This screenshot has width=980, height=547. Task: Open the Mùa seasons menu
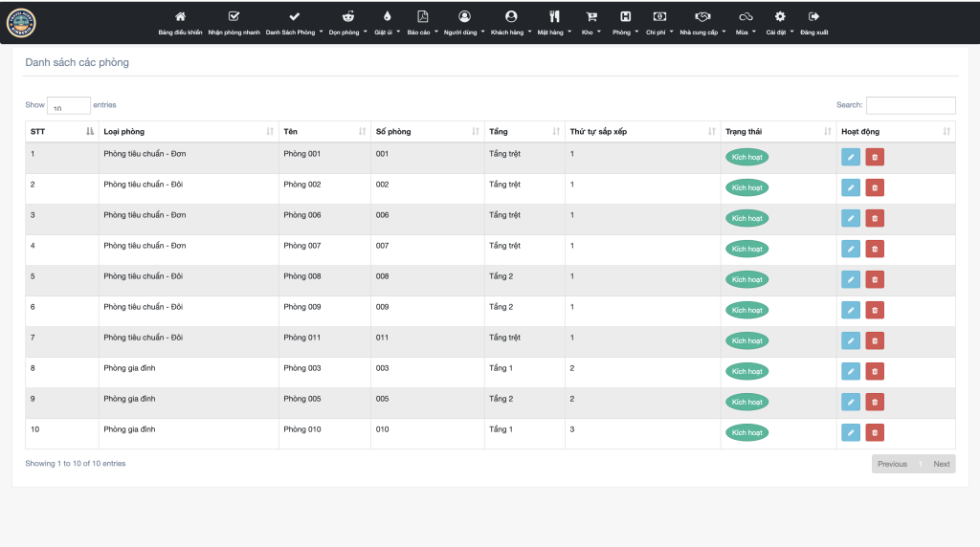pyautogui.click(x=746, y=23)
